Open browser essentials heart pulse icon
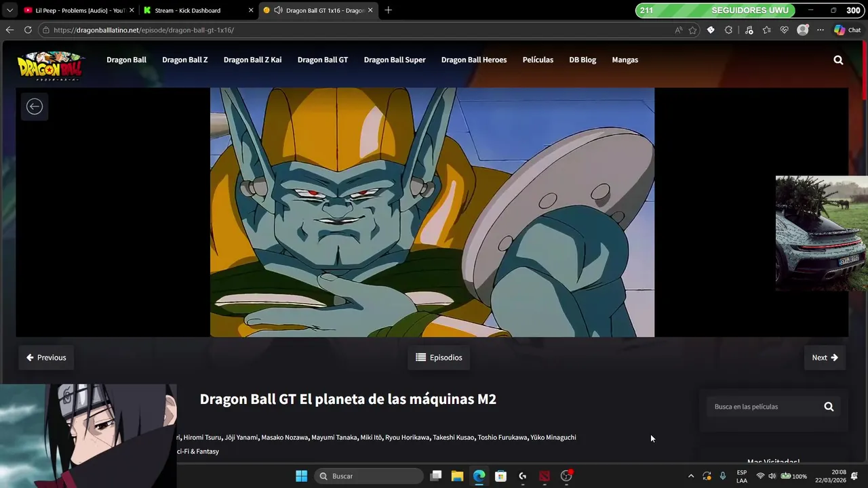This screenshot has width=868, height=488. [785, 30]
